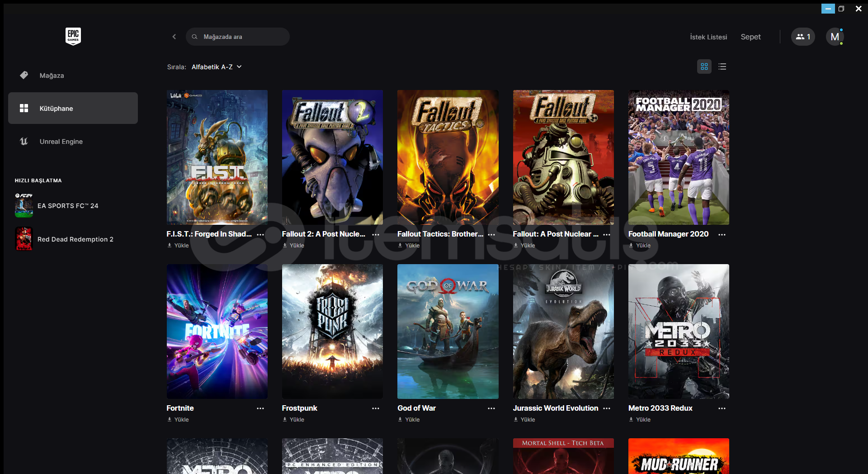Viewport: 868px width, 474px height.
Task: Switch to grid view
Action: coord(704,66)
